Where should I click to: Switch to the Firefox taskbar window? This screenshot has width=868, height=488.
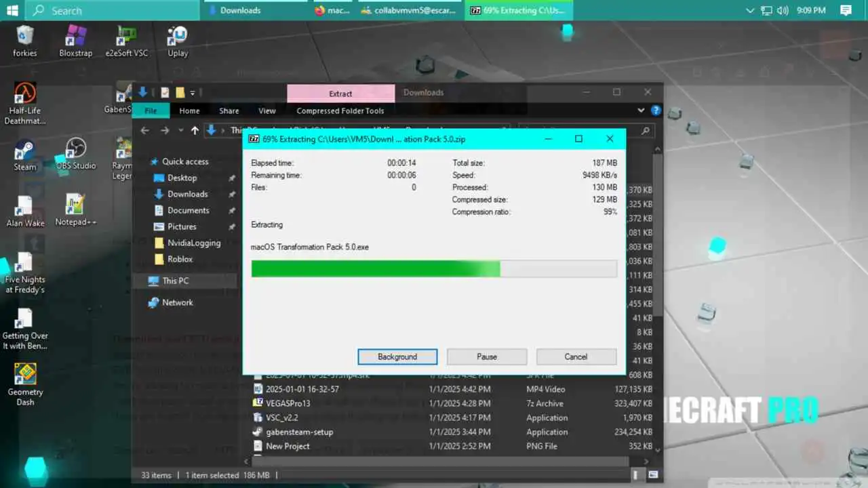[x=333, y=10]
